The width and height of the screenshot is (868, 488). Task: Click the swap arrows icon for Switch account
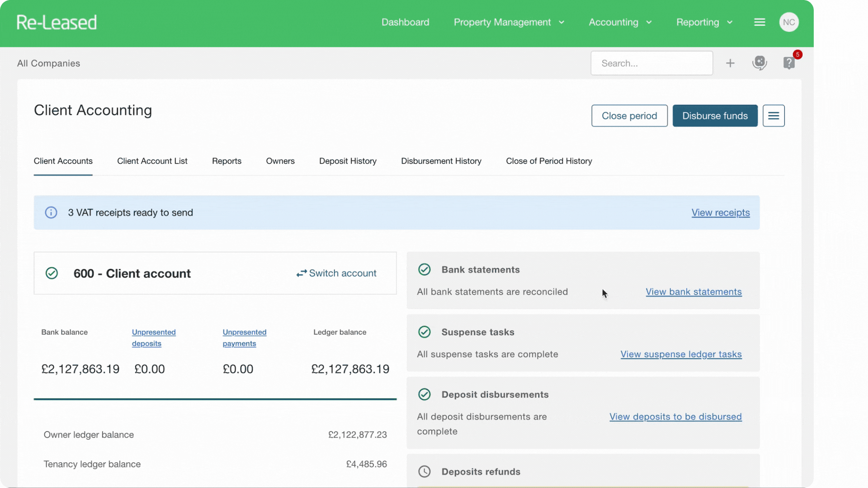[x=302, y=273]
